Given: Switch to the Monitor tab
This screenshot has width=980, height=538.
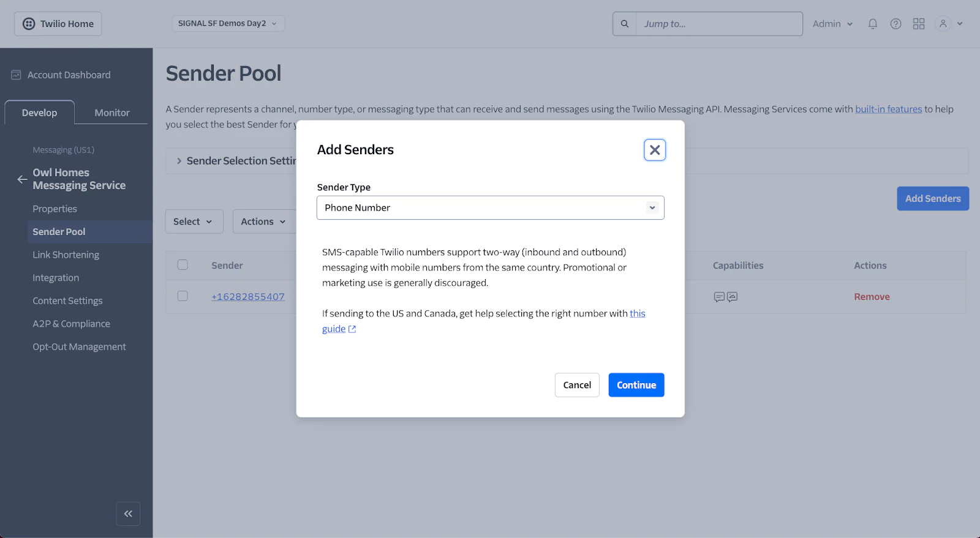Looking at the screenshot, I should 112,113.
